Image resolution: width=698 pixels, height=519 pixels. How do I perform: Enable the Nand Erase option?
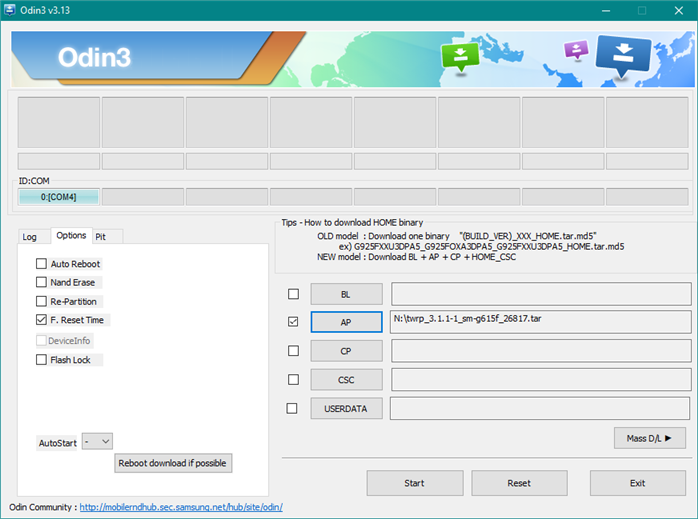coord(41,282)
